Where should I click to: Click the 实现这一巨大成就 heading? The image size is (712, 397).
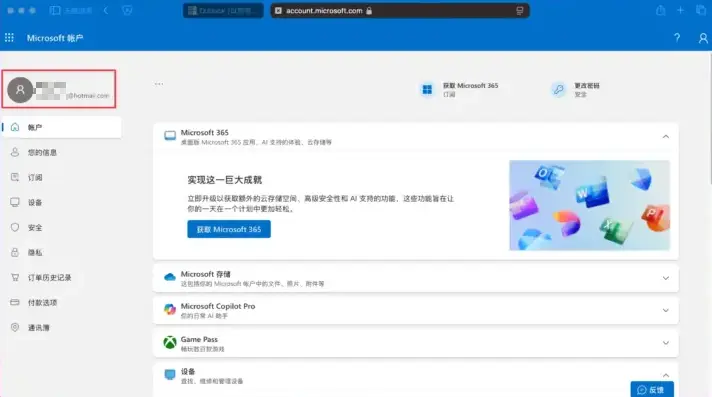click(225, 180)
